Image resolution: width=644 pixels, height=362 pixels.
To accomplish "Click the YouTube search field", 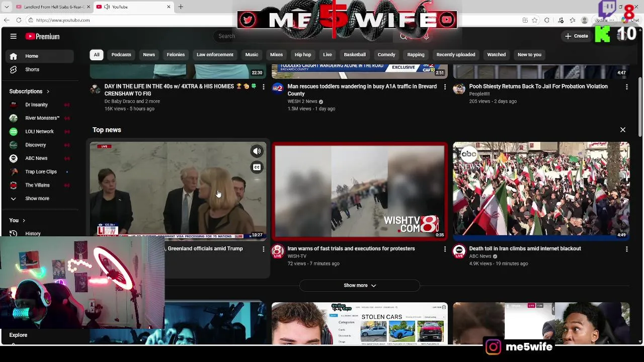I will tap(302, 36).
